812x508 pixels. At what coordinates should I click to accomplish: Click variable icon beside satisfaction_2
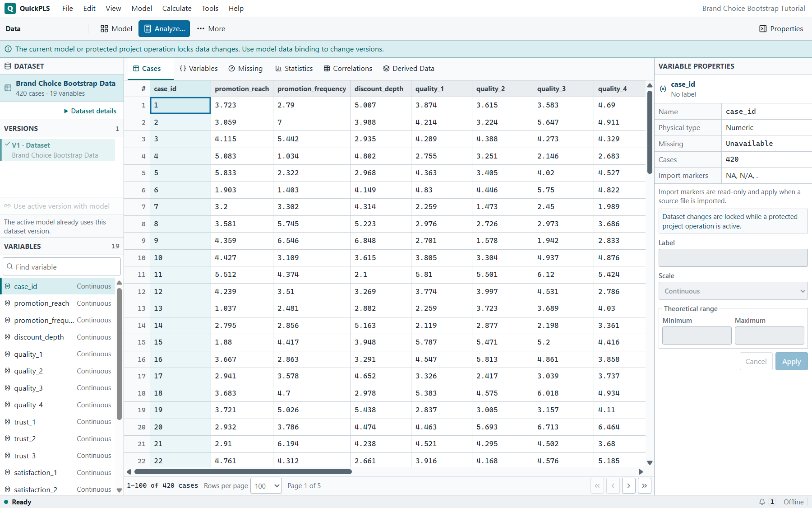point(8,489)
